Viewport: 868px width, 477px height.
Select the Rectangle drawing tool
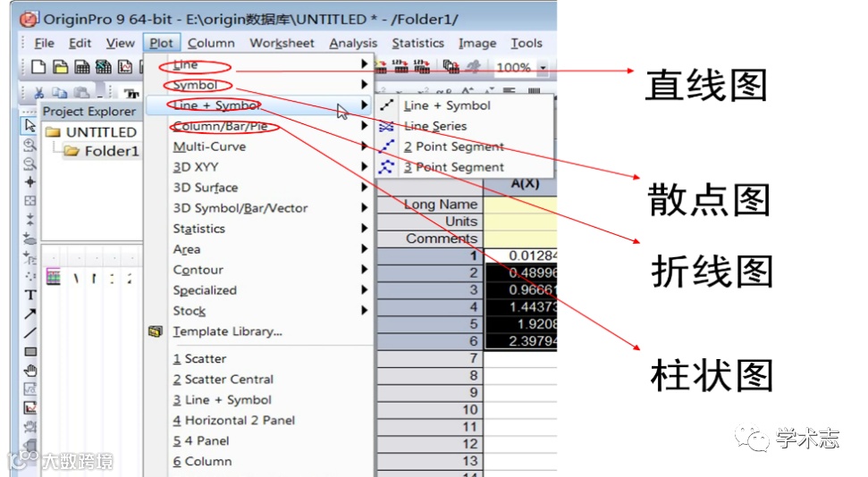[x=30, y=351]
